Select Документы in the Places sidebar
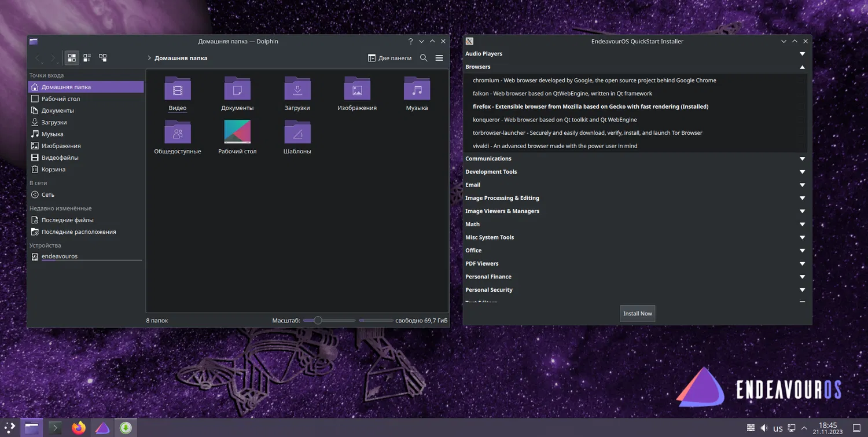 click(57, 111)
